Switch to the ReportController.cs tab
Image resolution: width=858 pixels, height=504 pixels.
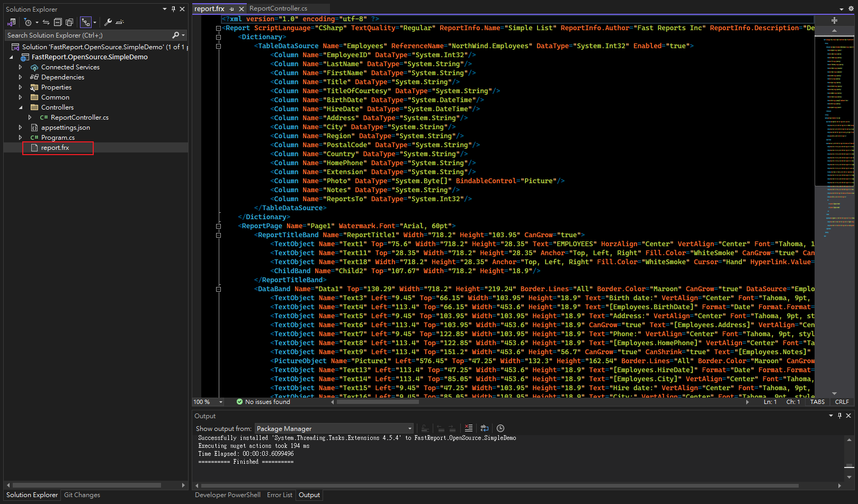(278, 8)
